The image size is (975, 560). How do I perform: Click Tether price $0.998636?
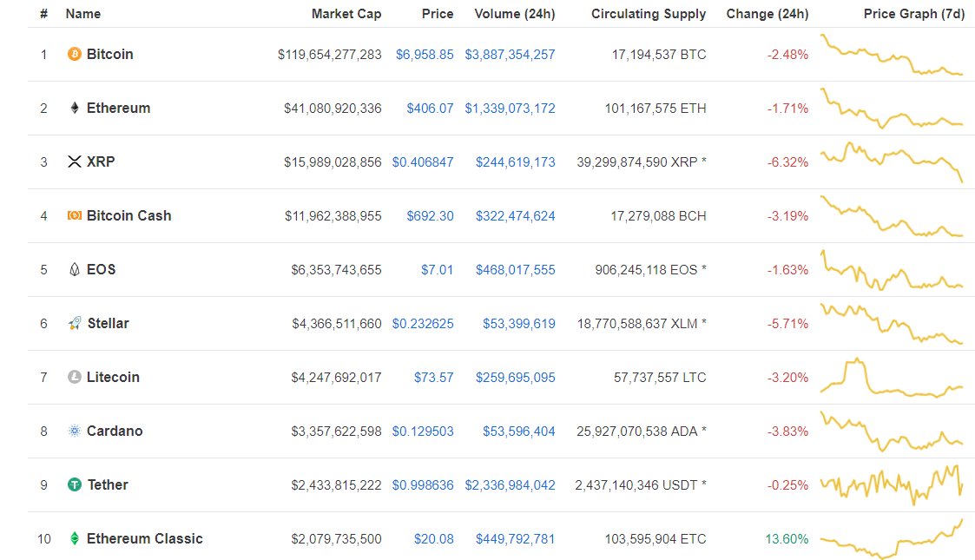coord(423,485)
